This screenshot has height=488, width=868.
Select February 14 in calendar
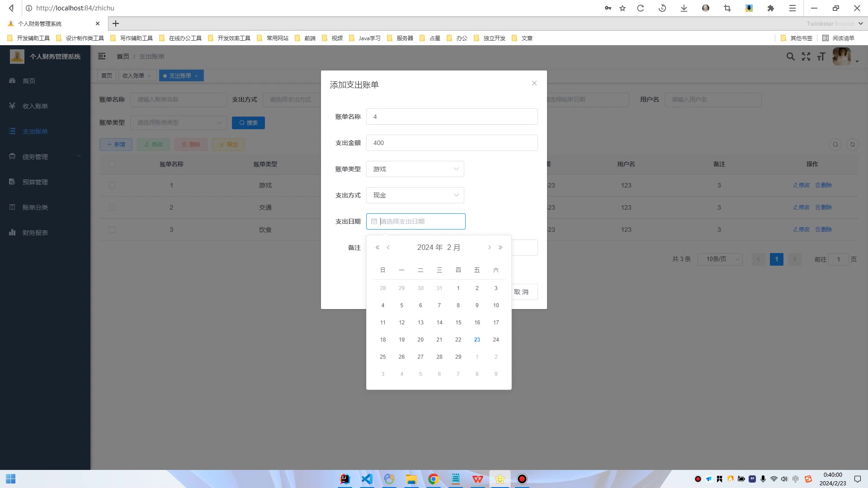(439, 323)
